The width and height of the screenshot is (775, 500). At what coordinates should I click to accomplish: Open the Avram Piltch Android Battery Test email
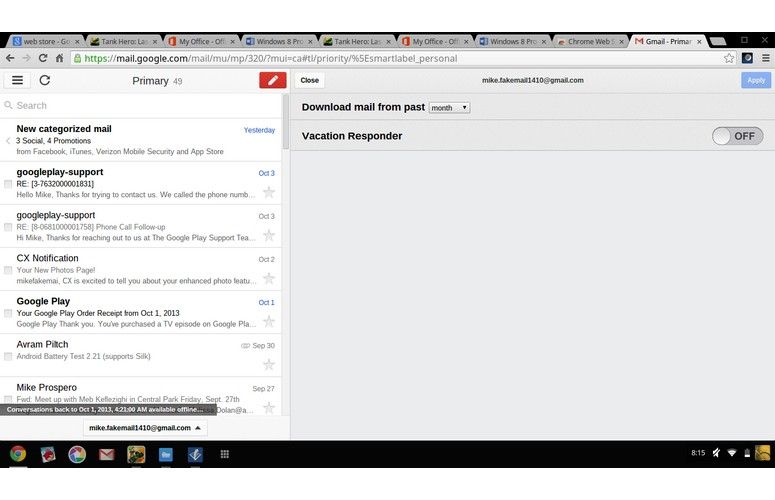pos(141,355)
